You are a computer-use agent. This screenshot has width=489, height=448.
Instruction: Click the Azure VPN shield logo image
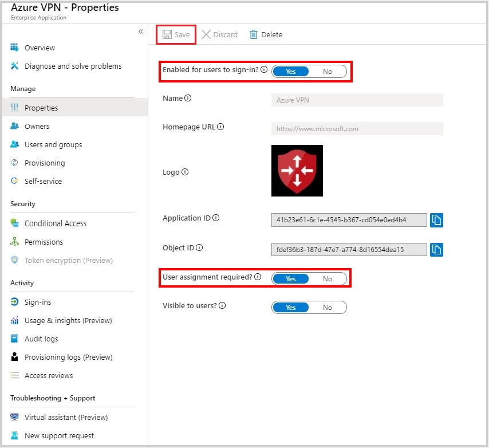[x=297, y=171]
